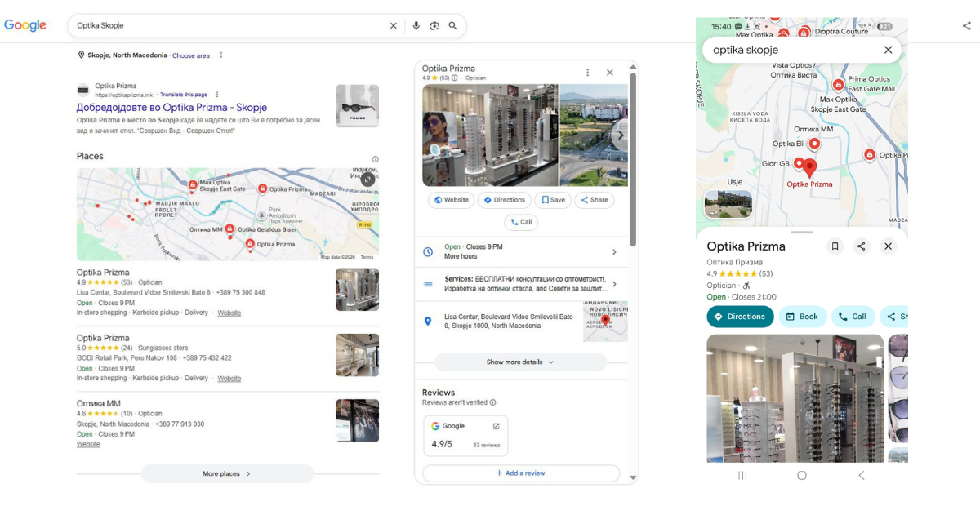Open Website link for GODI Retail Park listing
The width and height of the screenshot is (980, 506).
pyautogui.click(x=229, y=379)
